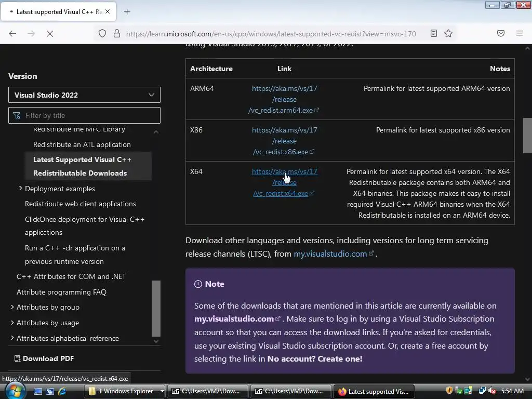Click the sidebar tree scrollbar thumb
Image resolution: width=532 pixels, height=399 pixels.
[x=156, y=308]
